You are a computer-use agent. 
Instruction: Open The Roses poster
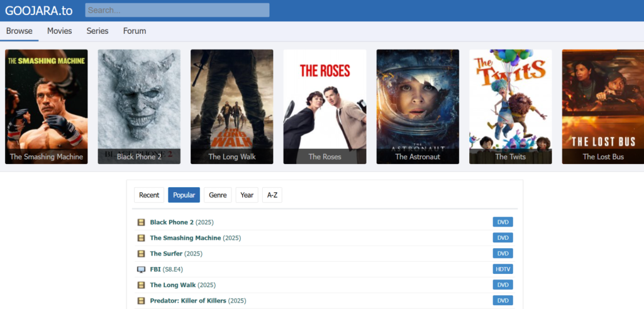[x=325, y=107]
